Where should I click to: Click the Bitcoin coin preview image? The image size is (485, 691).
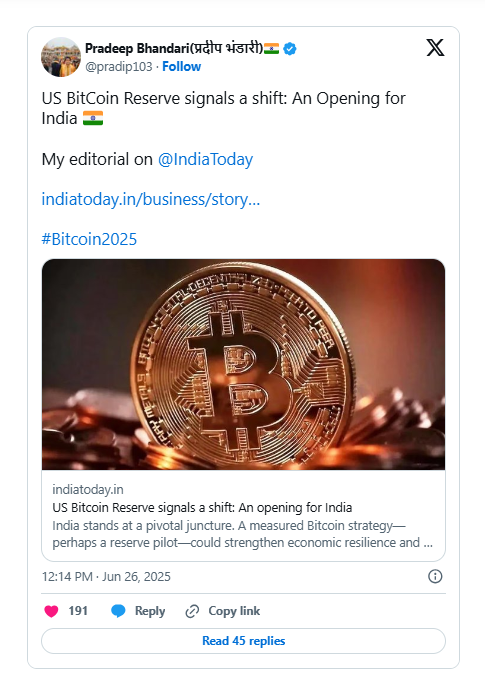243,364
